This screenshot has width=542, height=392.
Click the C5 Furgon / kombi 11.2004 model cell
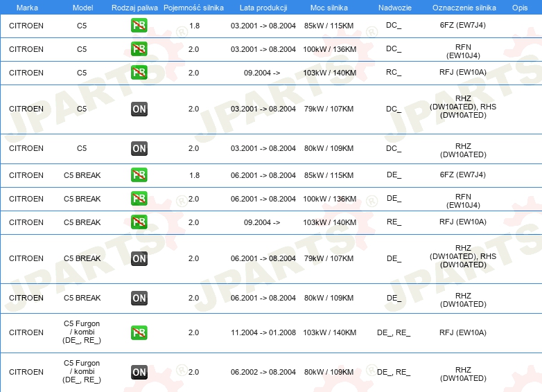[x=82, y=332]
